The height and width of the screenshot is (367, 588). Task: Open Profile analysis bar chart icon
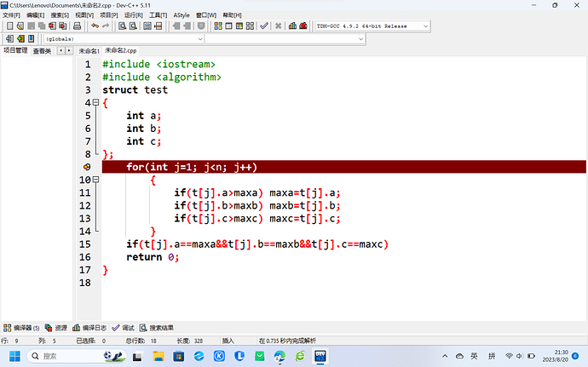pos(292,26)
